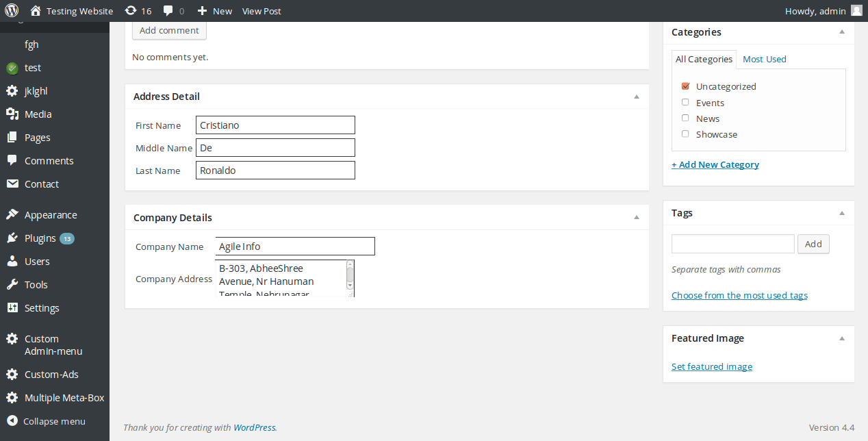Viewport: 868px width, 441px height.
Task: Click Set featured image link
Action: tap(712, 366)
